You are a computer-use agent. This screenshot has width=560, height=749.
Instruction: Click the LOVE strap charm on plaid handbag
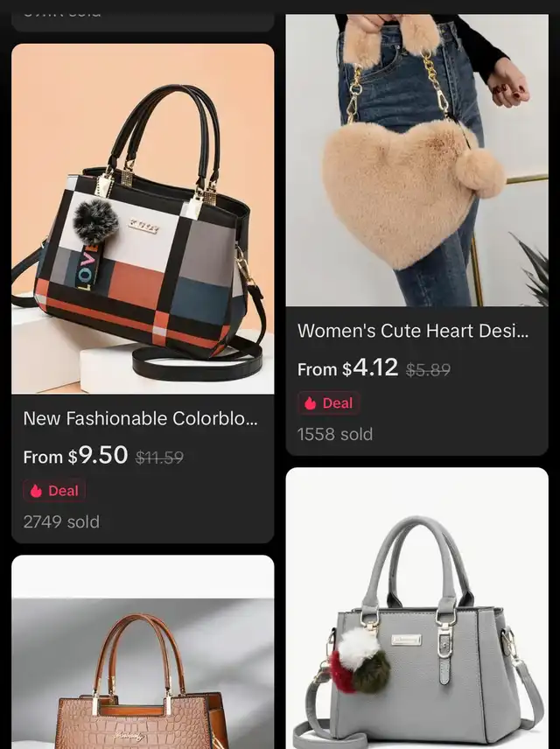tap(90, 267)
